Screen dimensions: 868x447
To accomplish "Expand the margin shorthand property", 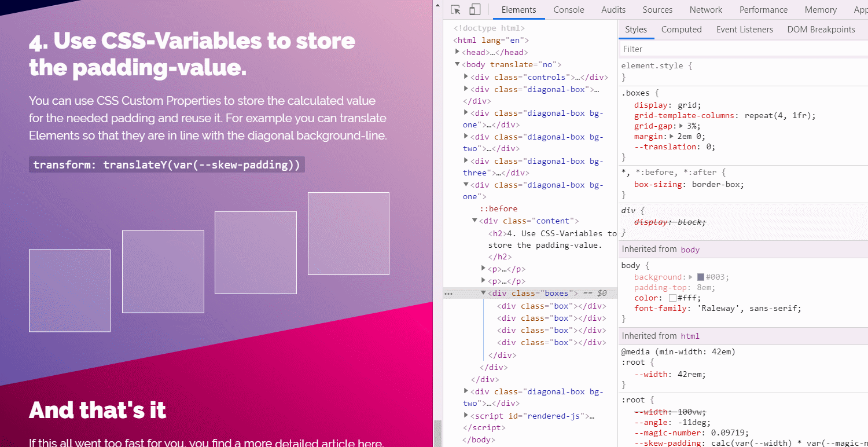I will tap(672, 137).
